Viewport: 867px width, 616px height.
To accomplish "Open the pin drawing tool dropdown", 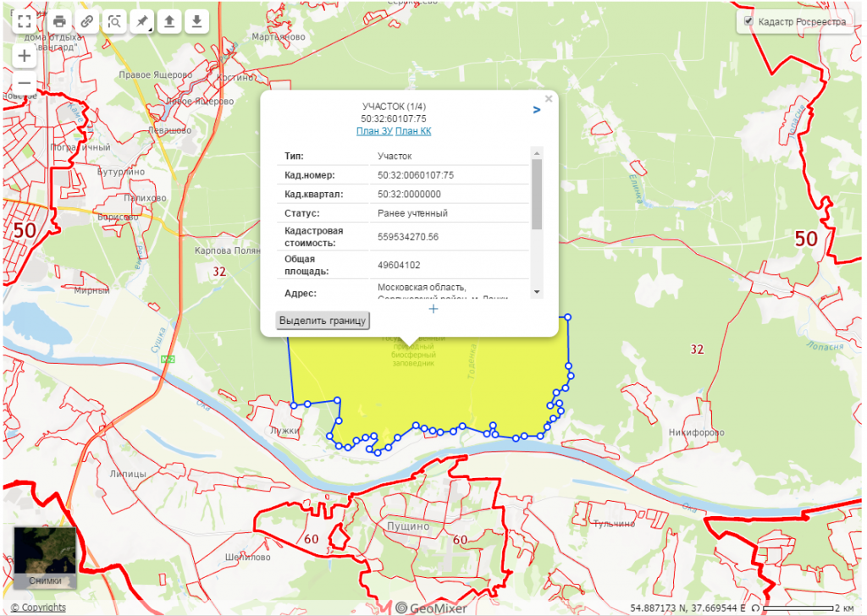I will [142, 21].
